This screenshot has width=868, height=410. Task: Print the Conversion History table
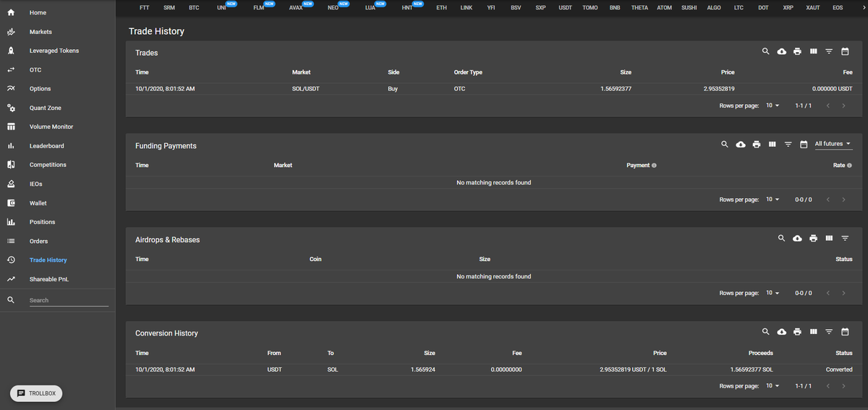(x=797, y=331)
